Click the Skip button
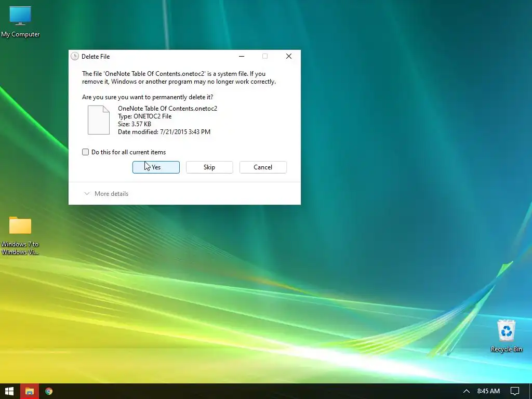Screen dimensions: 532x399 coord(209,167)
